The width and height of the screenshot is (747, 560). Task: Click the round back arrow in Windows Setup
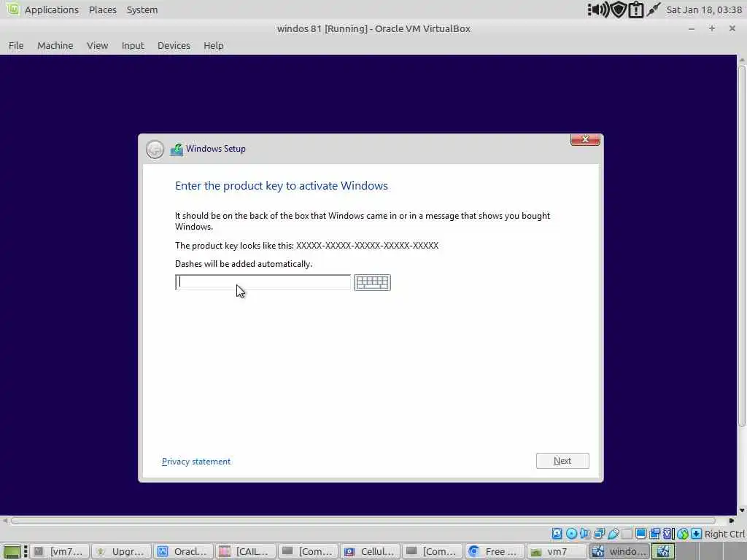(155, 149)
